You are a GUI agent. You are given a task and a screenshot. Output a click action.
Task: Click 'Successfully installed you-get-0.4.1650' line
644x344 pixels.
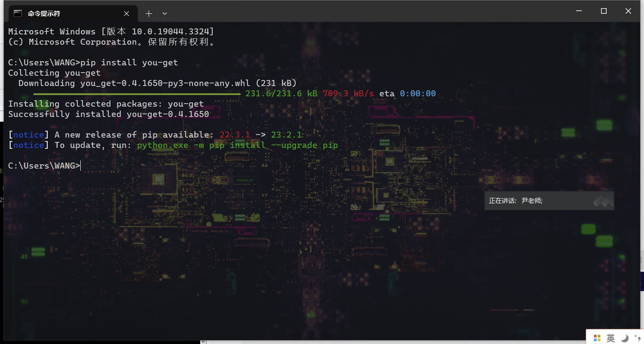click(x=108, y=114)
